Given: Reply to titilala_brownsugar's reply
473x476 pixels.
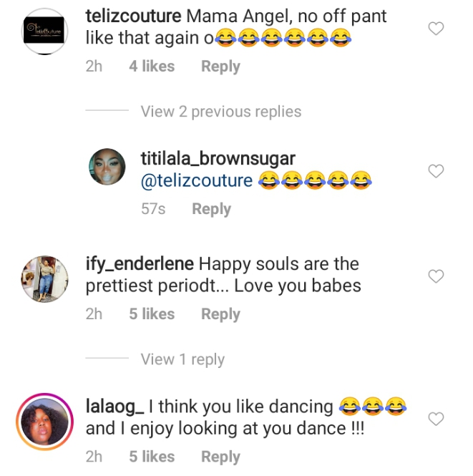Looking at the screenshot, I should [x=211, y=209].
